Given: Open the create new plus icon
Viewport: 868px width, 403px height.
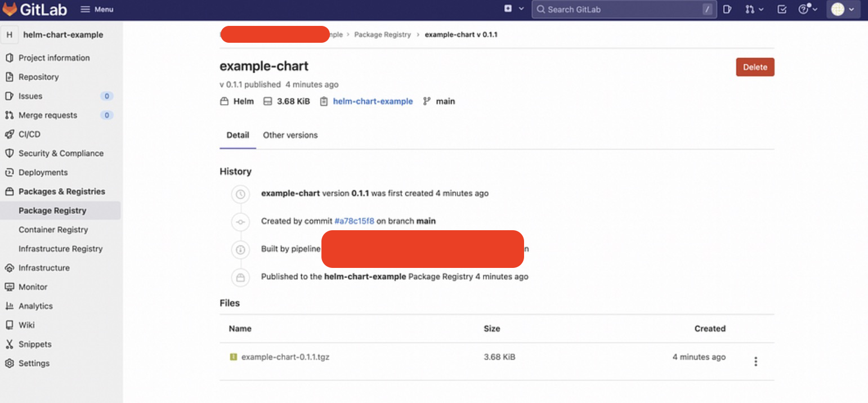Looking at the screenshot, I should coord(508,9).
